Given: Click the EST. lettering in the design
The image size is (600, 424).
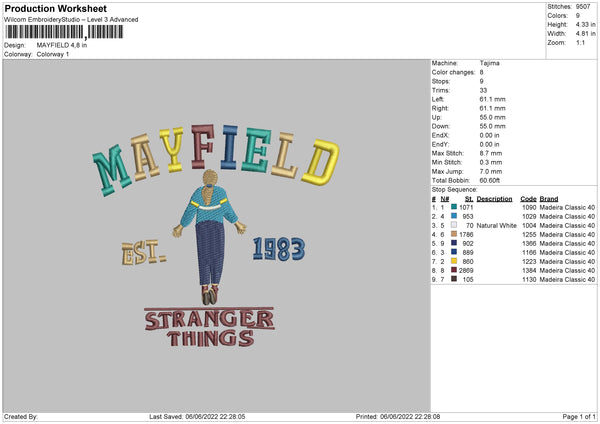Looking at the screenshot, I should coord(144,253).
